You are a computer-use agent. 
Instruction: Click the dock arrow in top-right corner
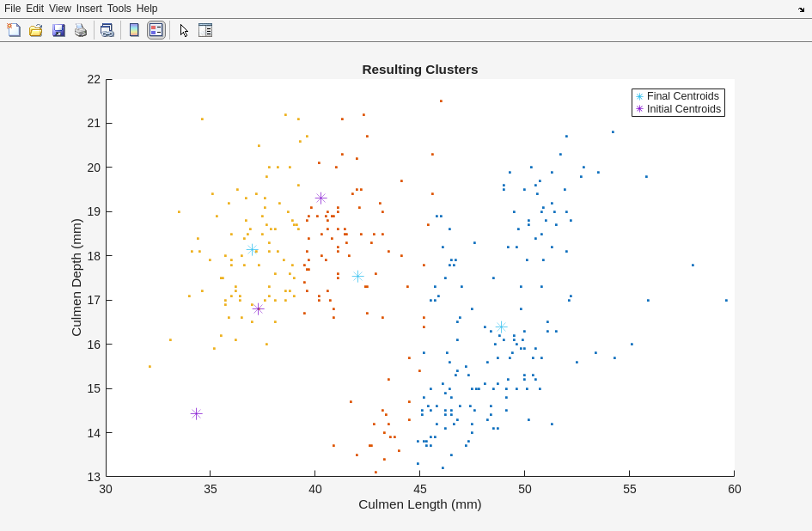pyautogui.click(x=801, y=9)
